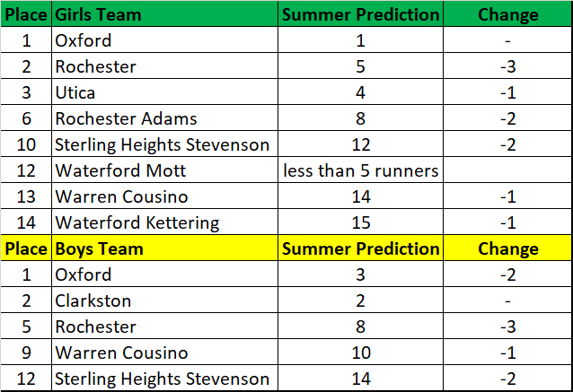Click the 'Waterford Kettering' cell
This screenshot has height=392, width=573.
(137, 222)
